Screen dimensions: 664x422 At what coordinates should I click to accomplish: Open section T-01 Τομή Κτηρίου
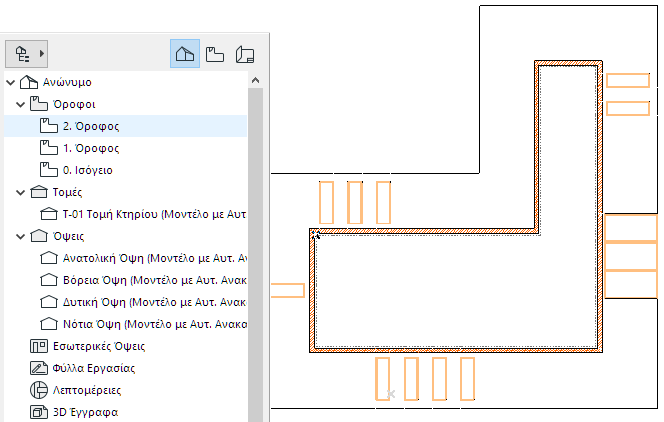point(155,214)
